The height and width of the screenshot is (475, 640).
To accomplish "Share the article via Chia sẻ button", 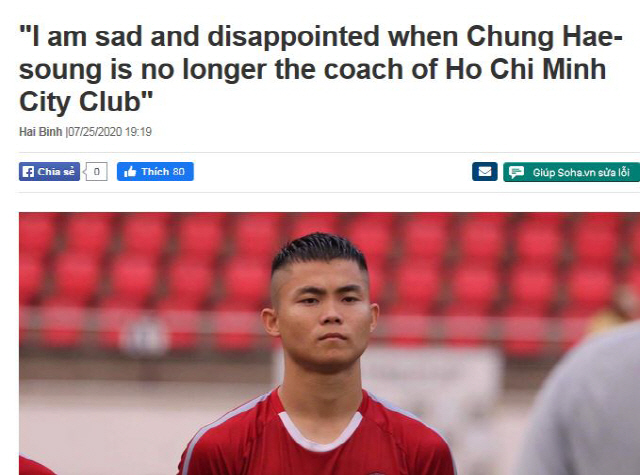I will click(x=49, y=171).
